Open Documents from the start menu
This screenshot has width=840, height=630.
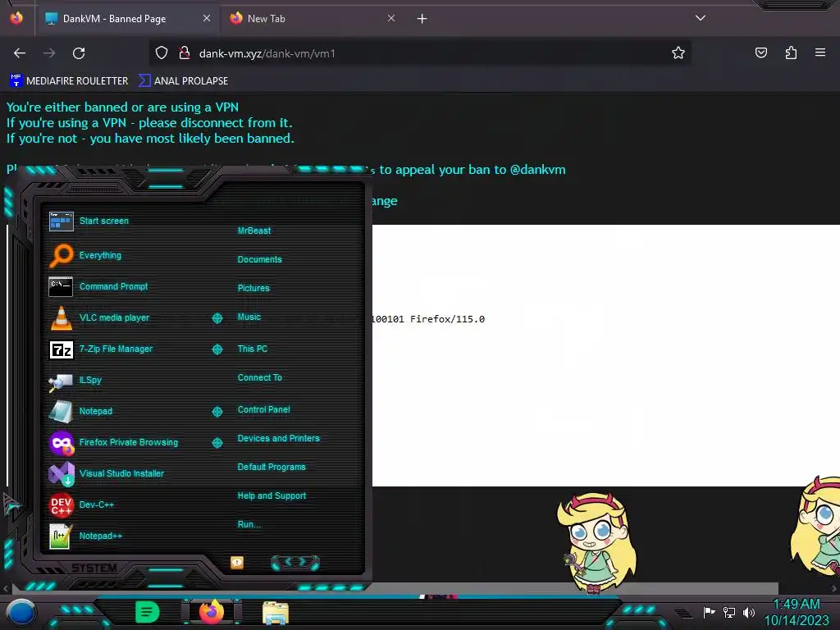(259, 259)
